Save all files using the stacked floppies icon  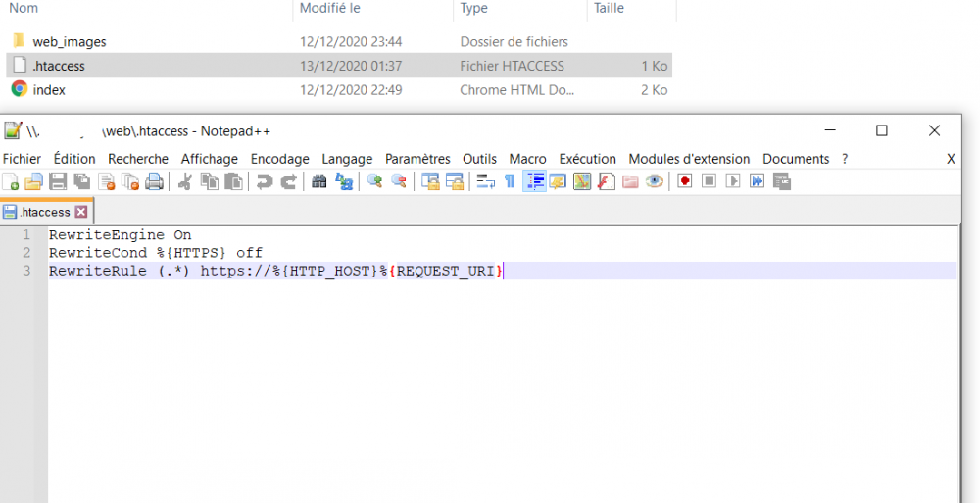click(x=82, y=182)
